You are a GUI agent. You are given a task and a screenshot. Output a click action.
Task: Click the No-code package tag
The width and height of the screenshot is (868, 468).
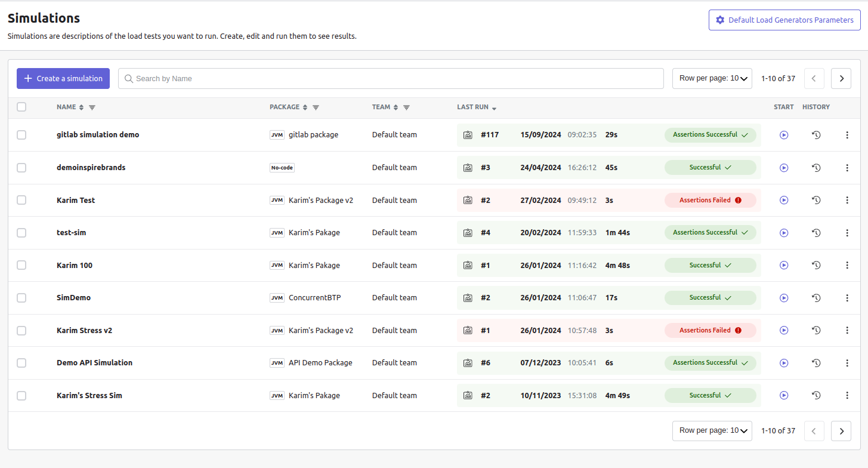coord(282,168)
